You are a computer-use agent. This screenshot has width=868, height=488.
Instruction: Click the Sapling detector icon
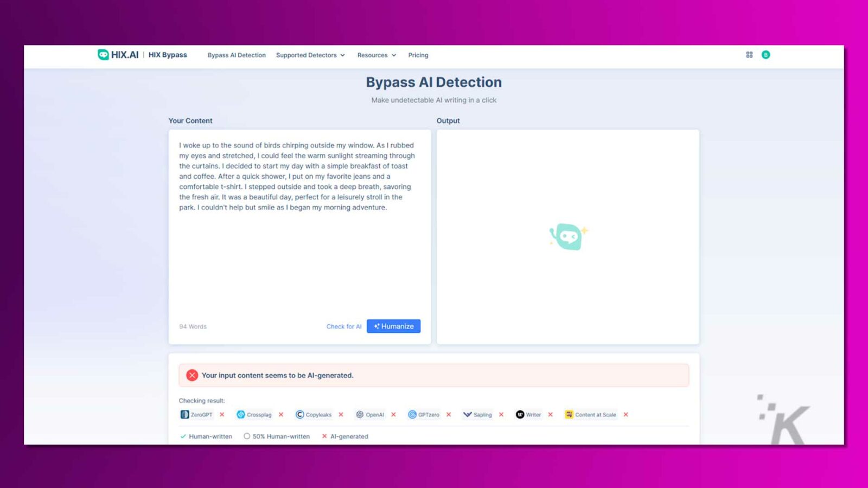(x=467, y=415)
